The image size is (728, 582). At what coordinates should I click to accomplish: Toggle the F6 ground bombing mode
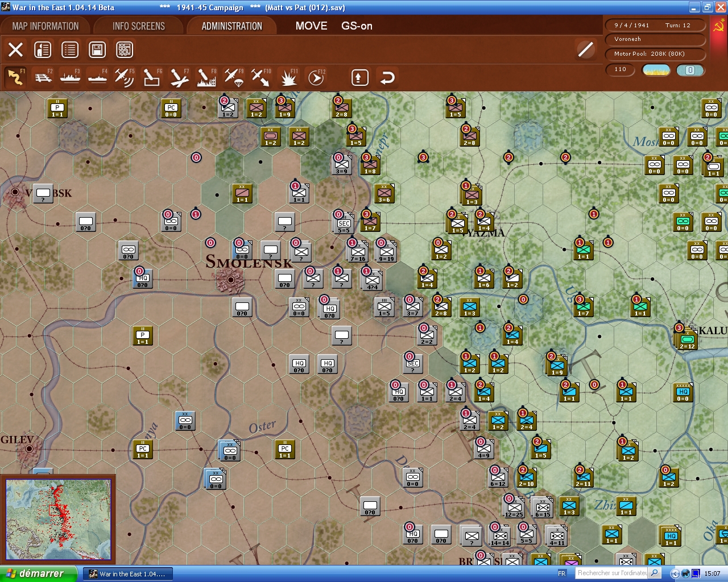point(152,77)
